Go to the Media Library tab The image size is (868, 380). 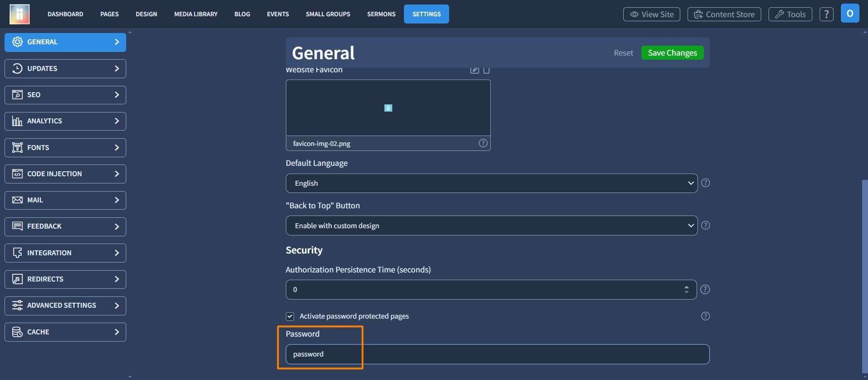(x=196, y=14)
